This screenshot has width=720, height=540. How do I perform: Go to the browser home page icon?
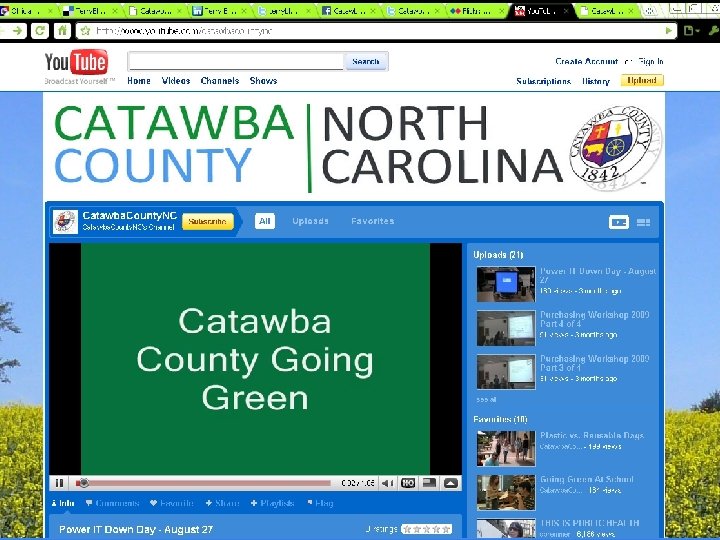click(62, 30)
